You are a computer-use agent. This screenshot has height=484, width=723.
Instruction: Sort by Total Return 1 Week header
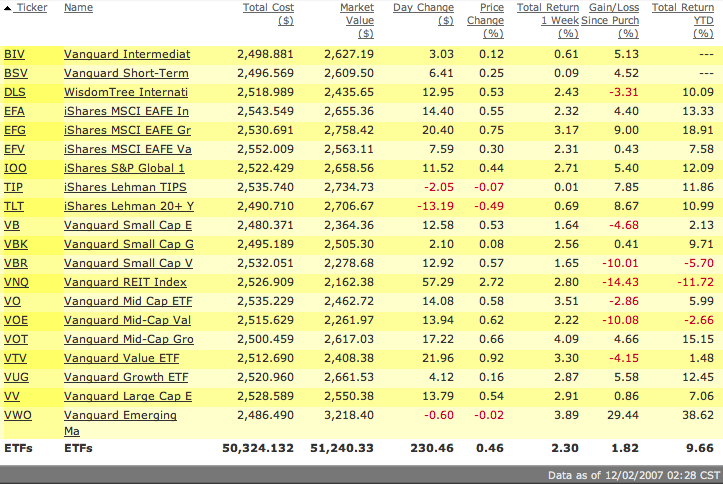(x=548, y=20)
